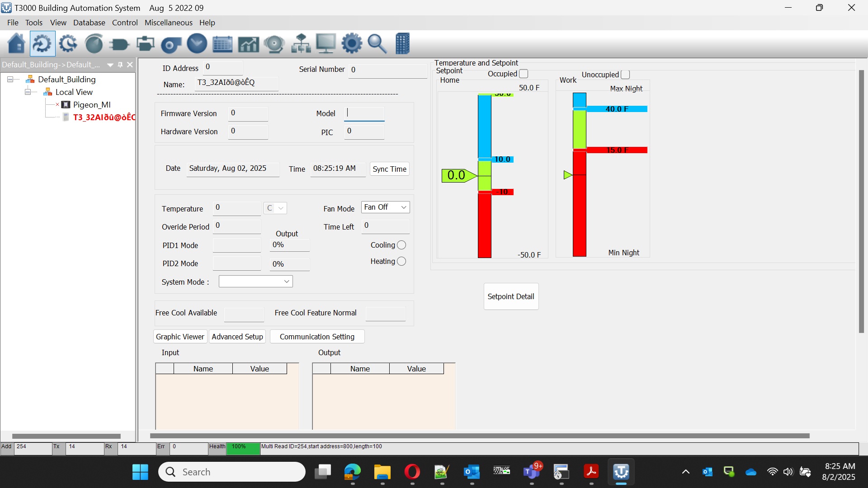Click the 15.0 F red setpoint marker
This screenshot has width=868, height=488.
[x=617, y=150]
